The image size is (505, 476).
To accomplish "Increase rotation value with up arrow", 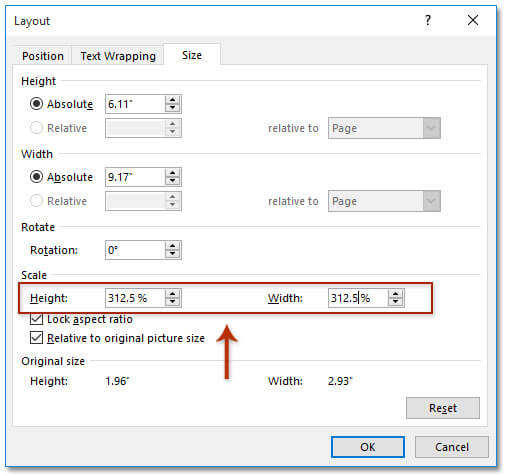I will tap(172, 246).
